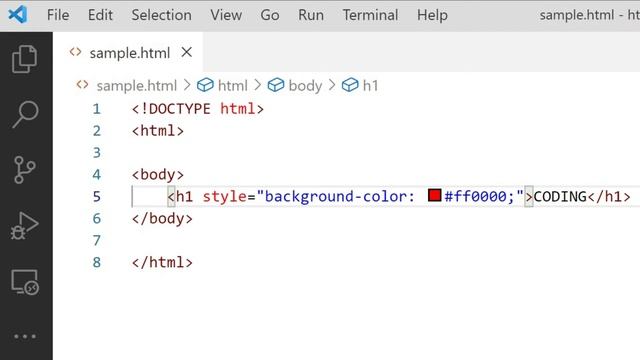Click html in the breadcrumb path
The image size is (640, 360).
[x=233, y=86]
